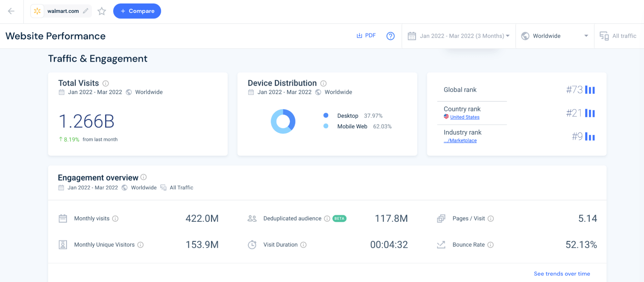Click the Pages / Visit stacked pages icon
This screenshot has width=644, height=282.
441,219
